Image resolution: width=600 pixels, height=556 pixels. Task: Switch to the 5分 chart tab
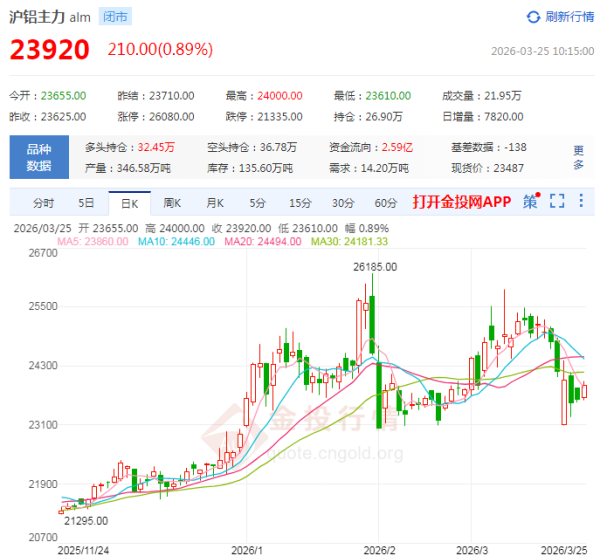tap(258, 203)
